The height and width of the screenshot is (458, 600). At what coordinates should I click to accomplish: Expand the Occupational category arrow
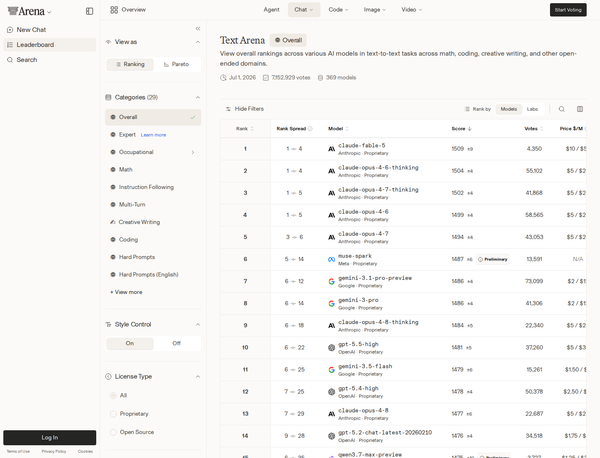click(193, 152)
